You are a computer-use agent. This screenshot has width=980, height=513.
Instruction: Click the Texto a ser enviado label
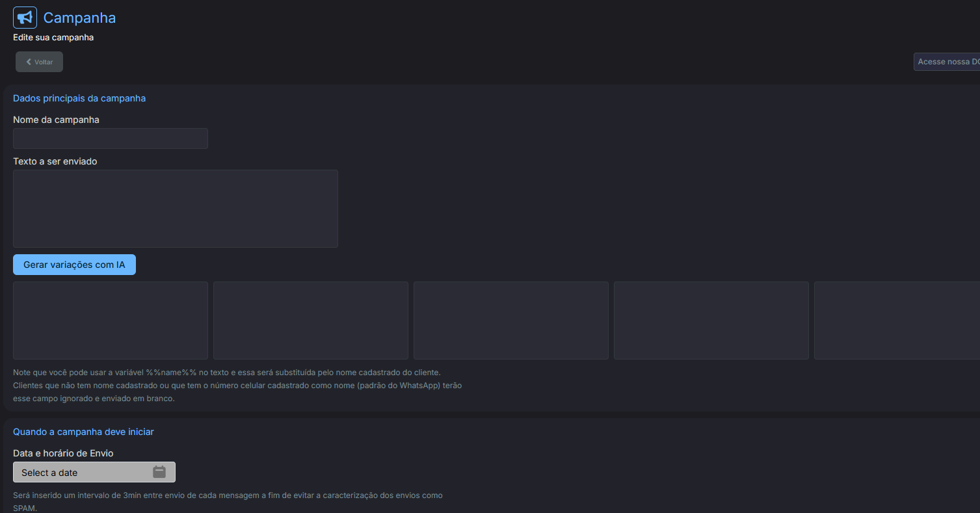point(55,161)
